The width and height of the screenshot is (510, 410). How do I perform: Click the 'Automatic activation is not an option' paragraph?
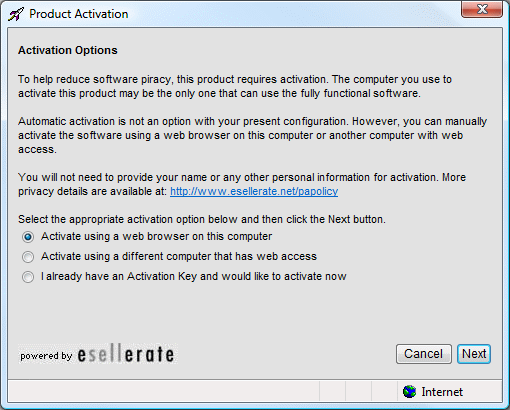point(252,135)
